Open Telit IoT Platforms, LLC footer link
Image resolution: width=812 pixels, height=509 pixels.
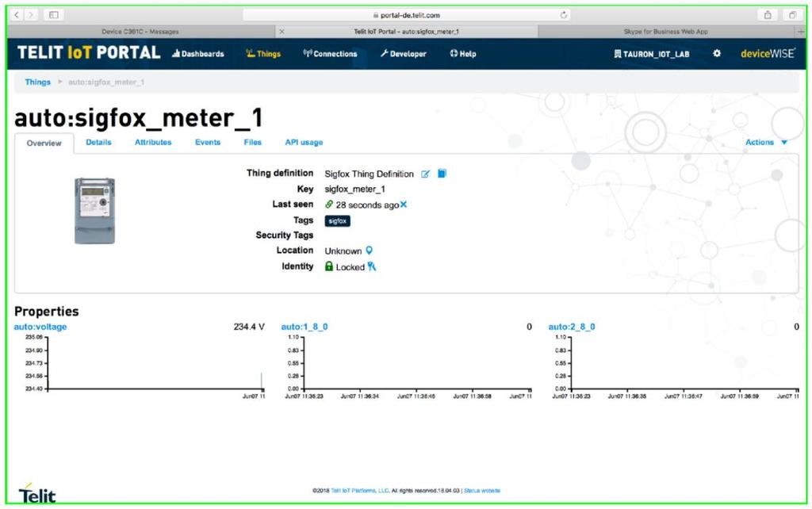[360, 490]
